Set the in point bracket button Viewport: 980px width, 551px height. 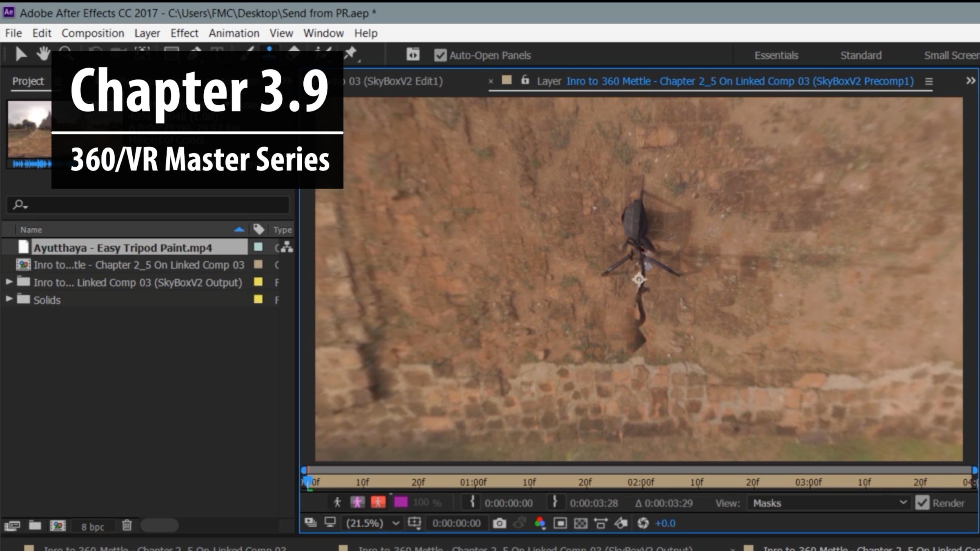(x=472, y=502)
